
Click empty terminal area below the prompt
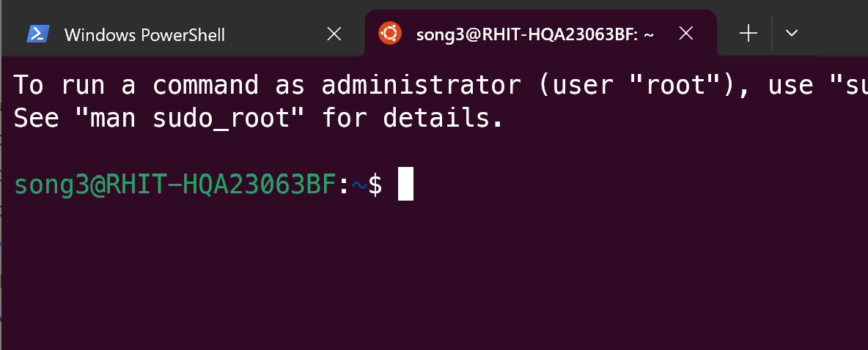pyautogui.click(x=433, y=278)
